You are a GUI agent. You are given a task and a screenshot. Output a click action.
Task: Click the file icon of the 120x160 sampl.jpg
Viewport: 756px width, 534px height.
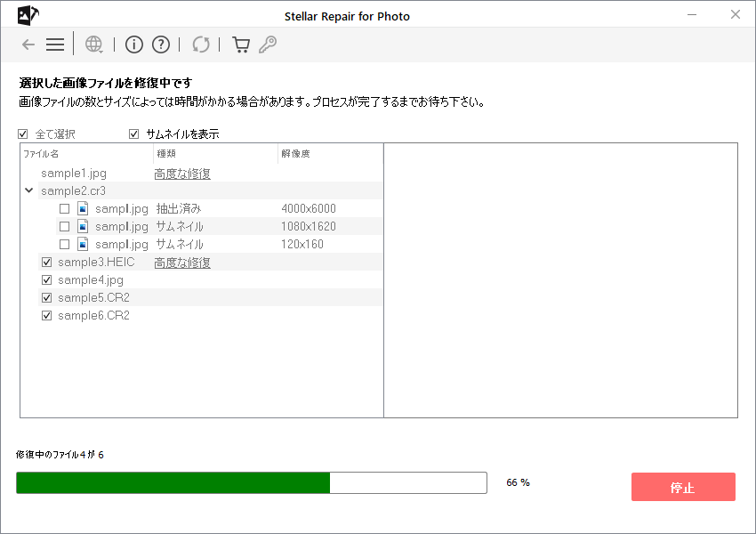point(83,244)
